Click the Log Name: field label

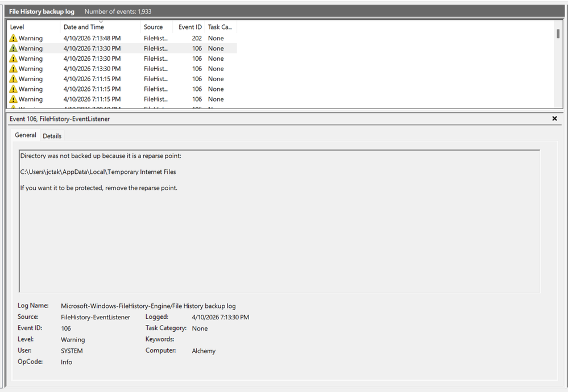[33, 306]
